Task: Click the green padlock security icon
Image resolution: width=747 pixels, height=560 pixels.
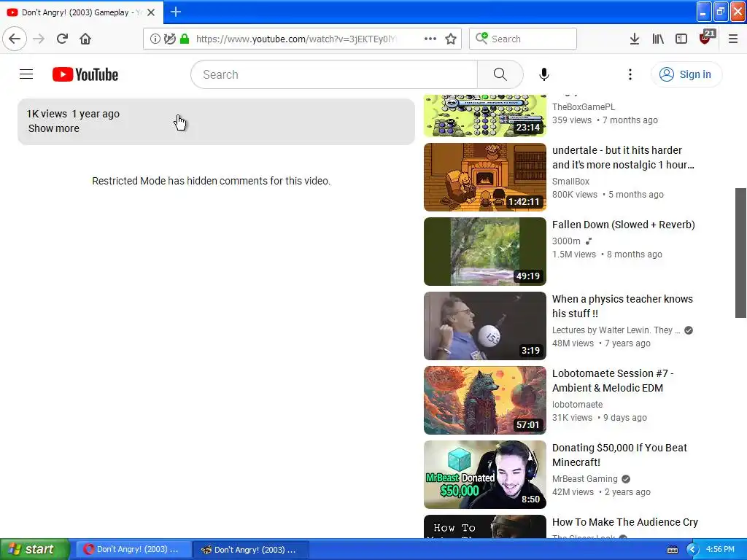Action: 185,39
